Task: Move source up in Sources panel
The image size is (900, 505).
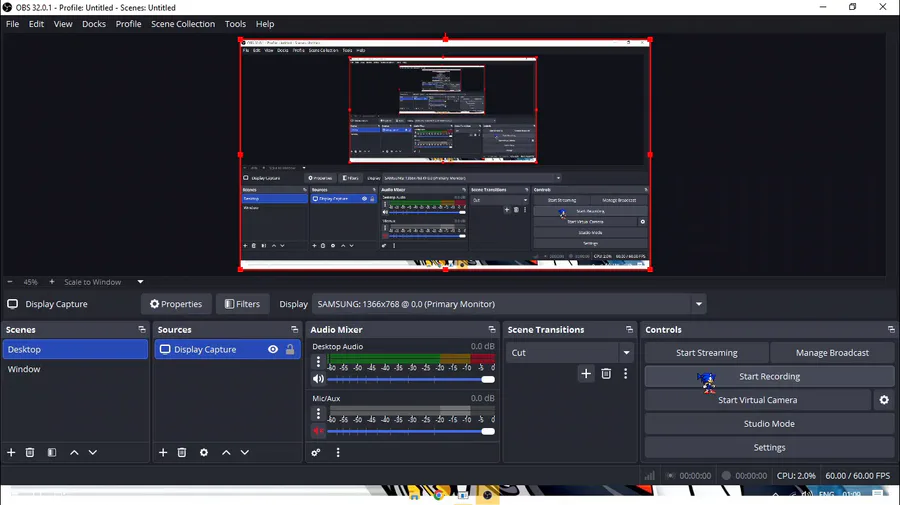Action: coord(226,452)
